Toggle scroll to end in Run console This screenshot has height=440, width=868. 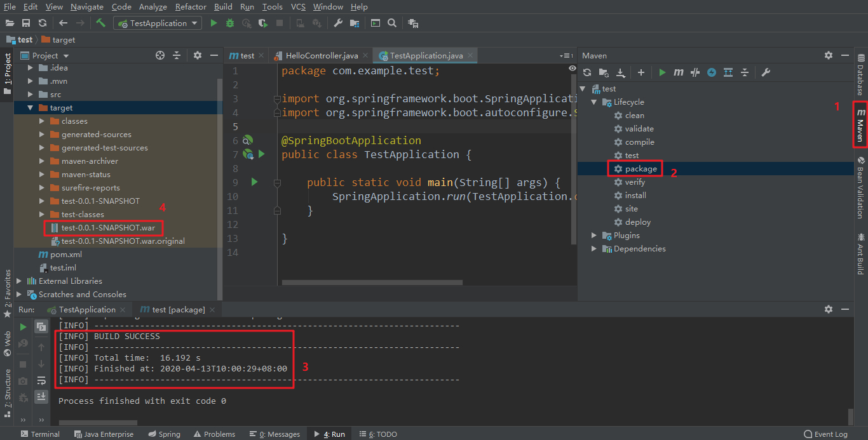(41, 396)
